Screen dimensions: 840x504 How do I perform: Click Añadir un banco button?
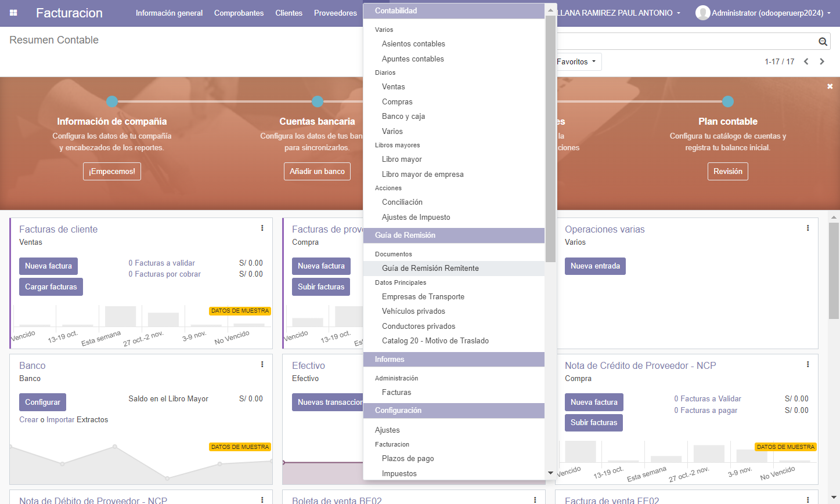click(x=317, y=171)
